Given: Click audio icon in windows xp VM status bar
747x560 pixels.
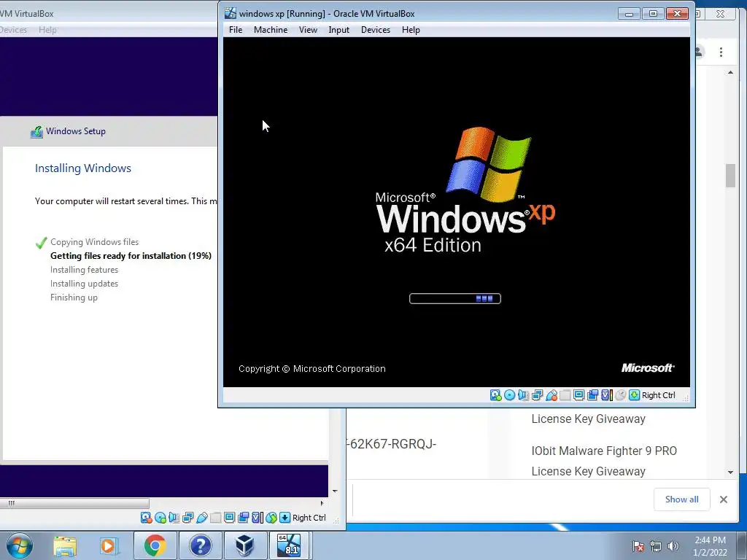Looking at the screenshot, I should [523, 394].
